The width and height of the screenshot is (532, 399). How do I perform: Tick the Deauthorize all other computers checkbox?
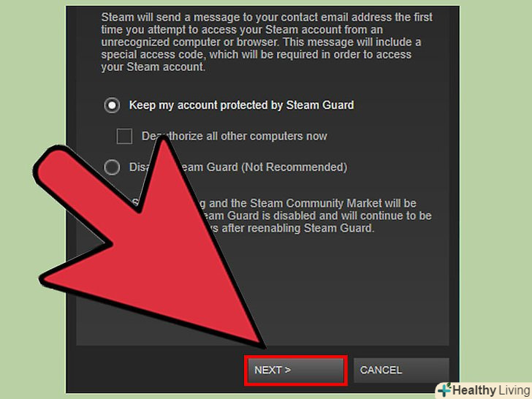124,136
